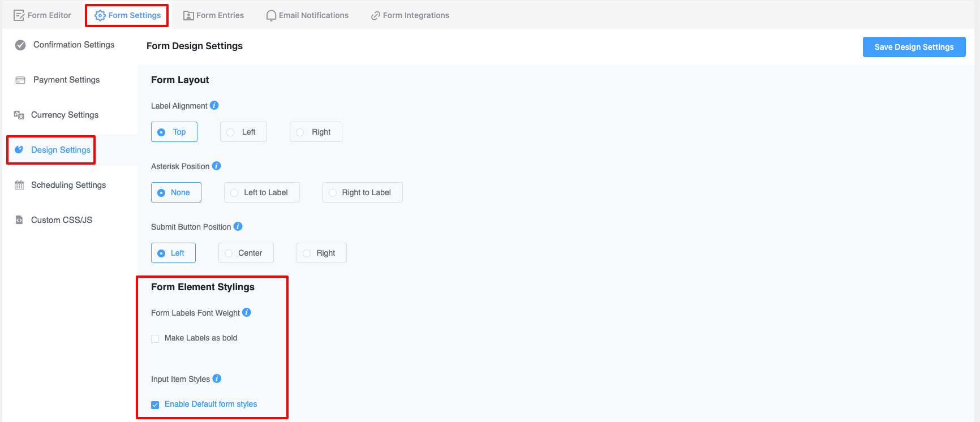Choose Left to Label asterisk position

(x=262, y=192)
